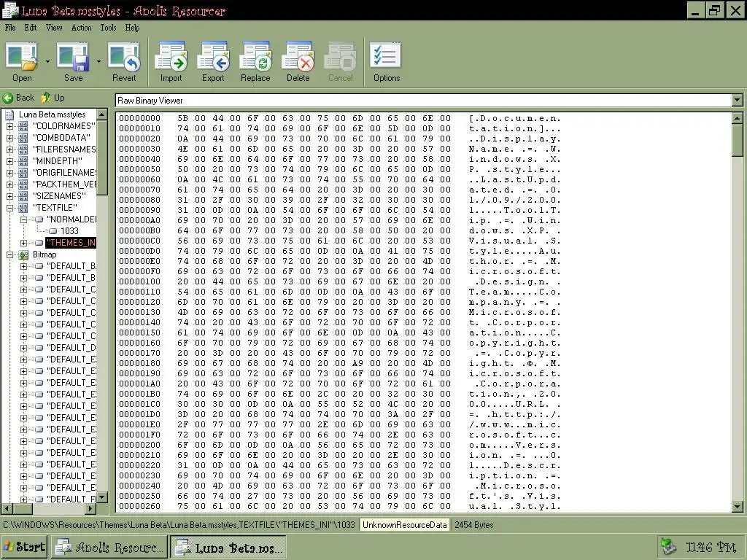Screen dimensions: 747x560
Task: Click the hex viewer scroll-up arrow
Action: coord(737,117)
